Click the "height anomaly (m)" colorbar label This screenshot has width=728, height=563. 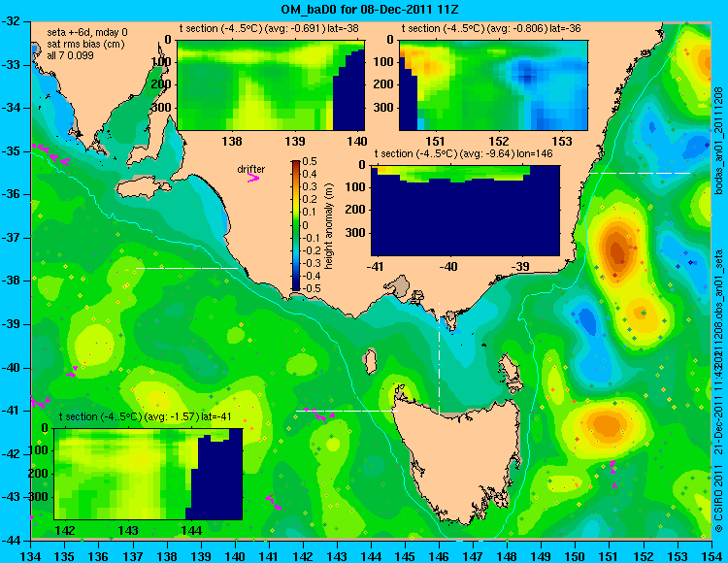pos(329,226)
